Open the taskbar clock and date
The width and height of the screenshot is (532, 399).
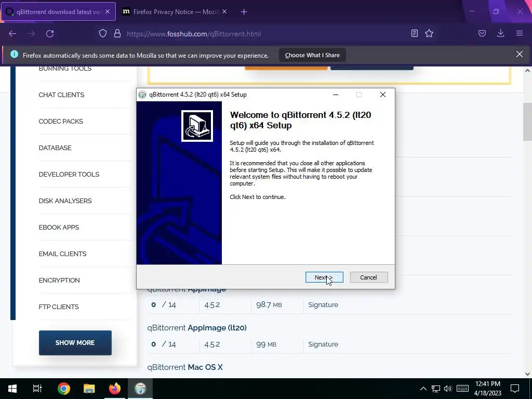(488, 389)
